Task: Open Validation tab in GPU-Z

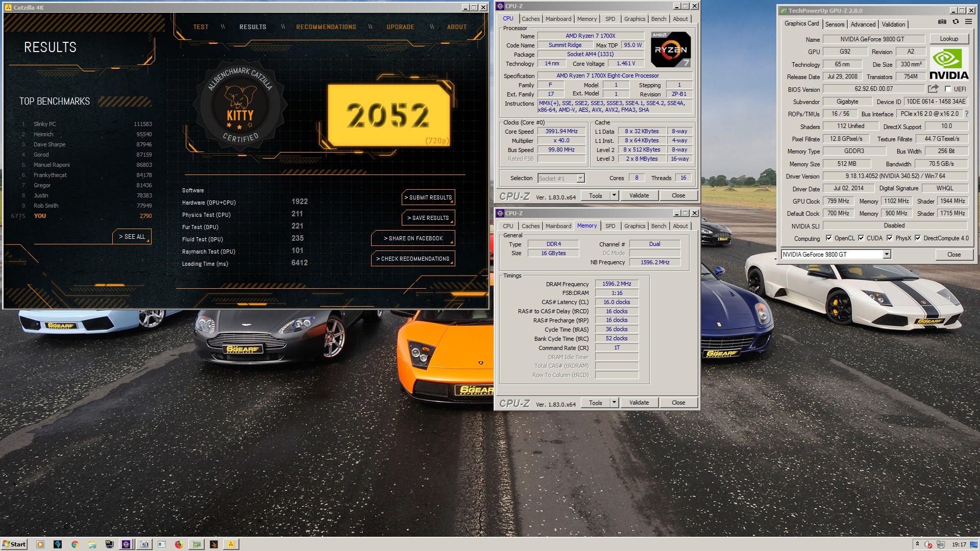Action: click(x=893, y=24)
